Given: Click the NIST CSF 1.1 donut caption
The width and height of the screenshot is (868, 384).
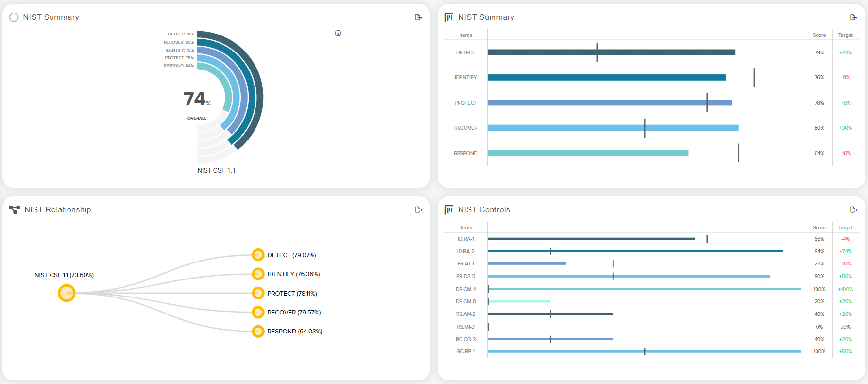Looking at the screenshot, I should (216, 170).
